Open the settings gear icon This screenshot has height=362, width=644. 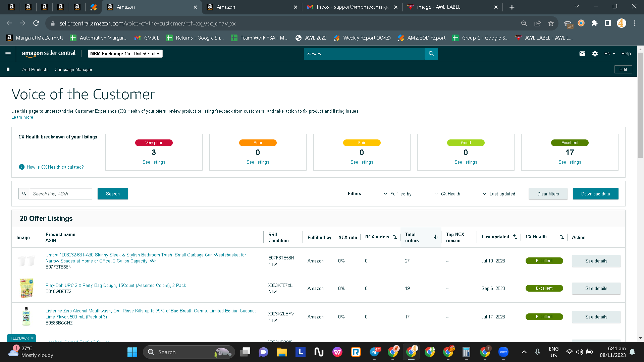click(x=595, y=54)
